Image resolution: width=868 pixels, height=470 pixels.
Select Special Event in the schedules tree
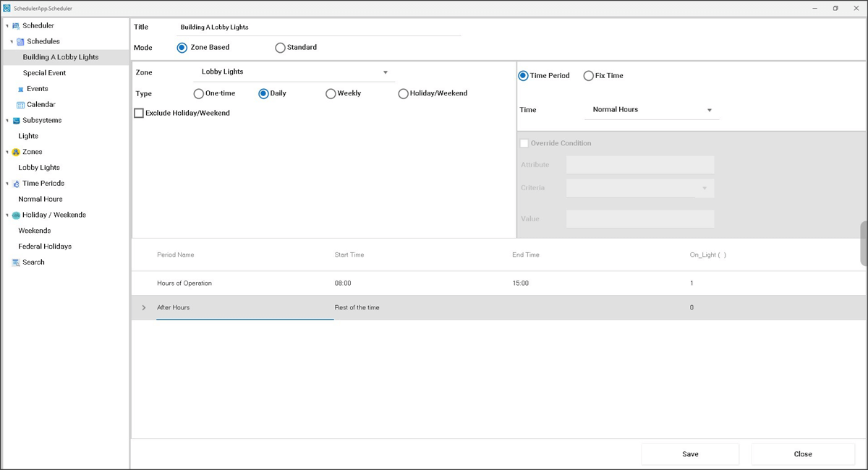[44, 73]
